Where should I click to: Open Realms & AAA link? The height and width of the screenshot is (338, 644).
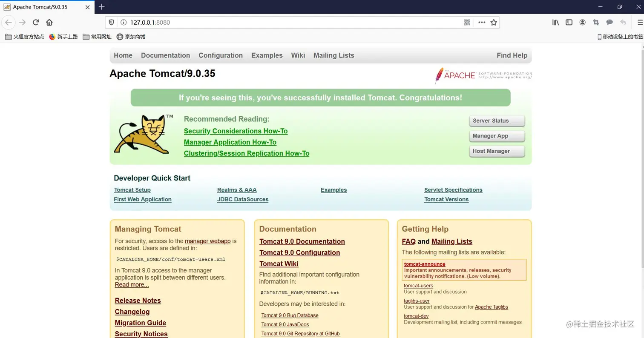pyautogui.click(x=237, y=190)
